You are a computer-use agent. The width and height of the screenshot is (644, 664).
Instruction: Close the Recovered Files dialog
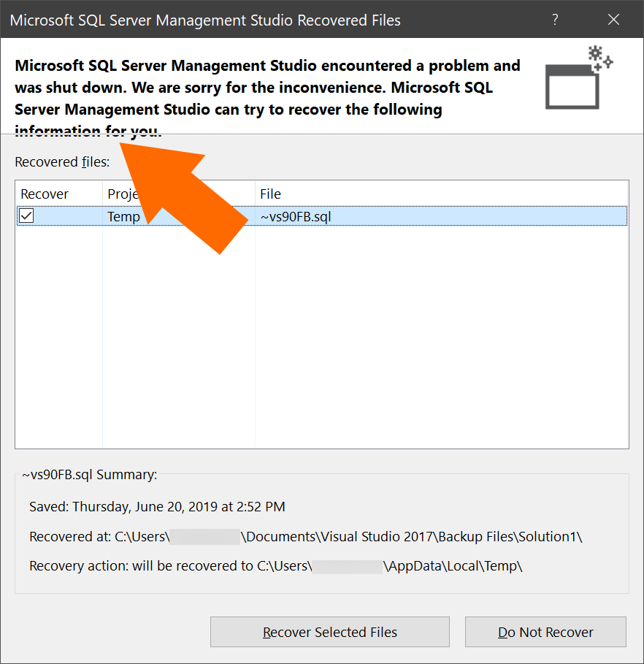coord(613,20)
